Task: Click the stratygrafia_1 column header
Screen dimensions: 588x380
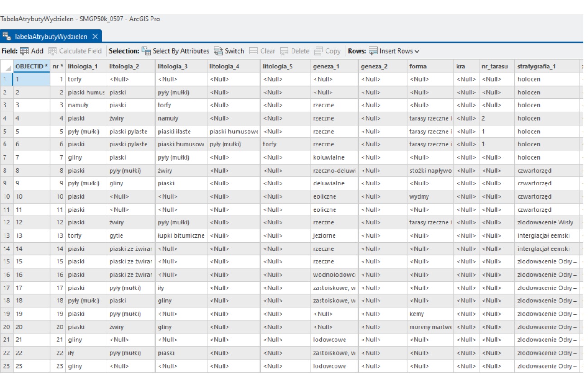Action: point(547,66)
